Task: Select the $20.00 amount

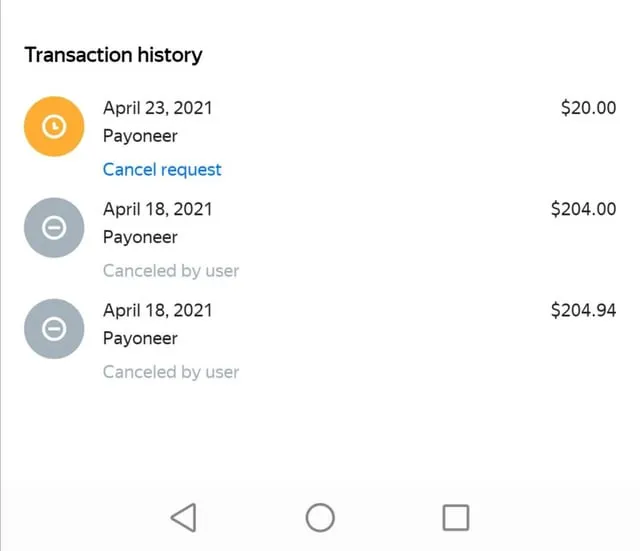Action: [588, 108]
